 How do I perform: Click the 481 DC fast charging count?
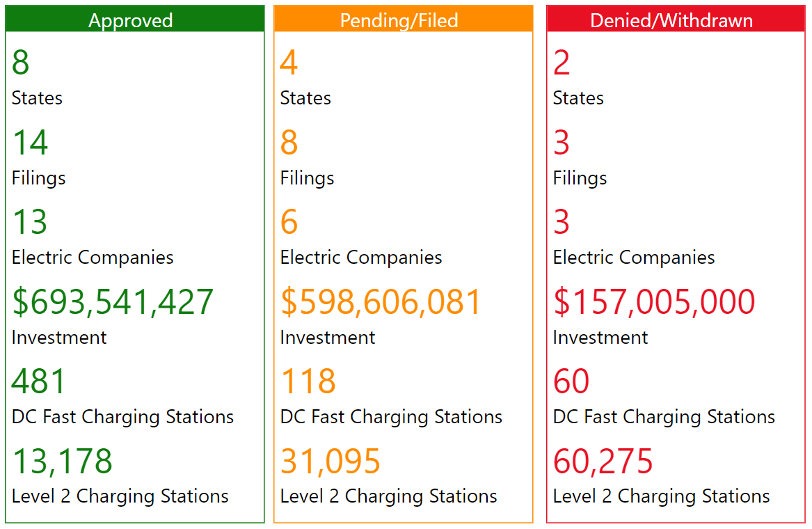click(x=39, y=381)
